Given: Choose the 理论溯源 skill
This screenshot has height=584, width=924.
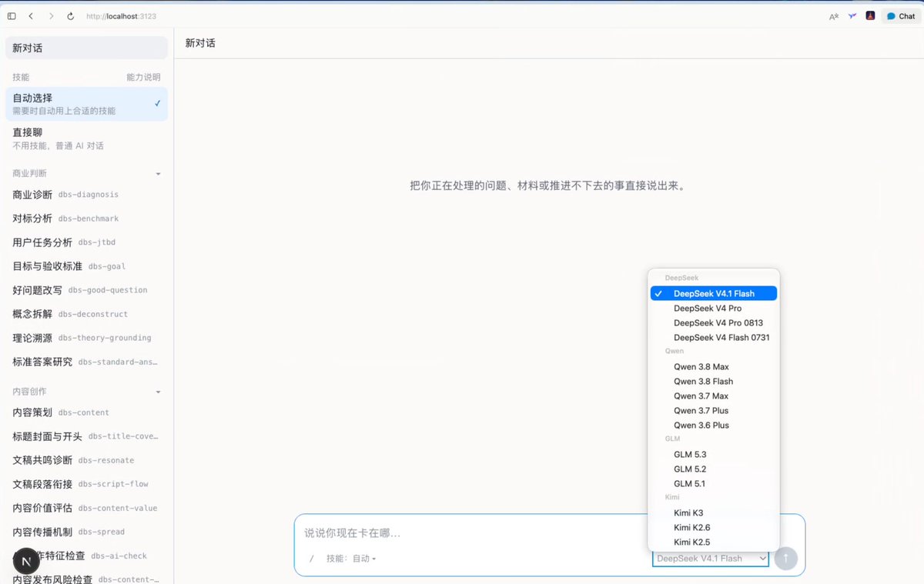Looking at the screenshot, I should coord(86,338).
